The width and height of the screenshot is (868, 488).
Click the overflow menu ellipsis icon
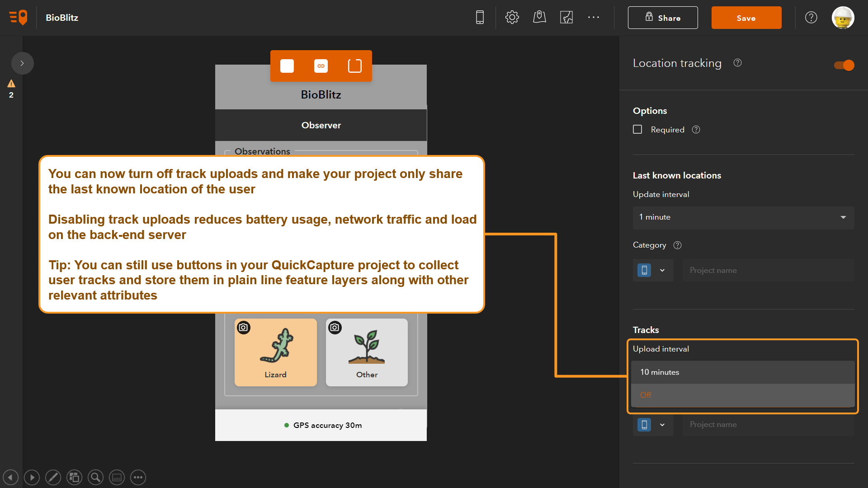tap(594, 17)
